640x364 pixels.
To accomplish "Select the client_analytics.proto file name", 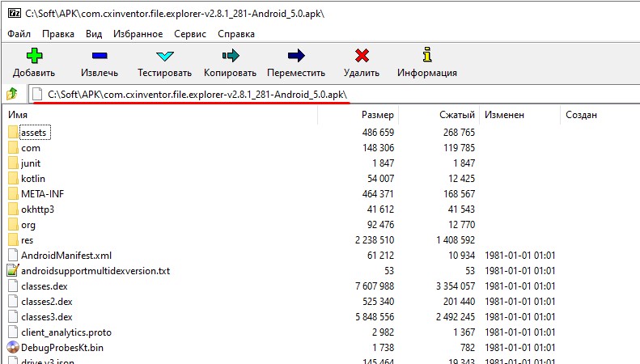I will click(66, 332).
